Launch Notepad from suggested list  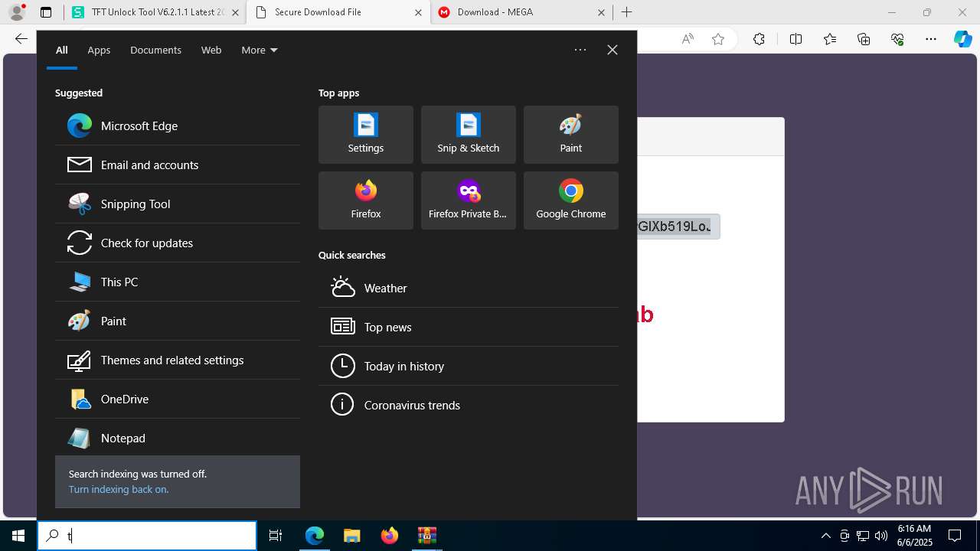tap(178, 438)
